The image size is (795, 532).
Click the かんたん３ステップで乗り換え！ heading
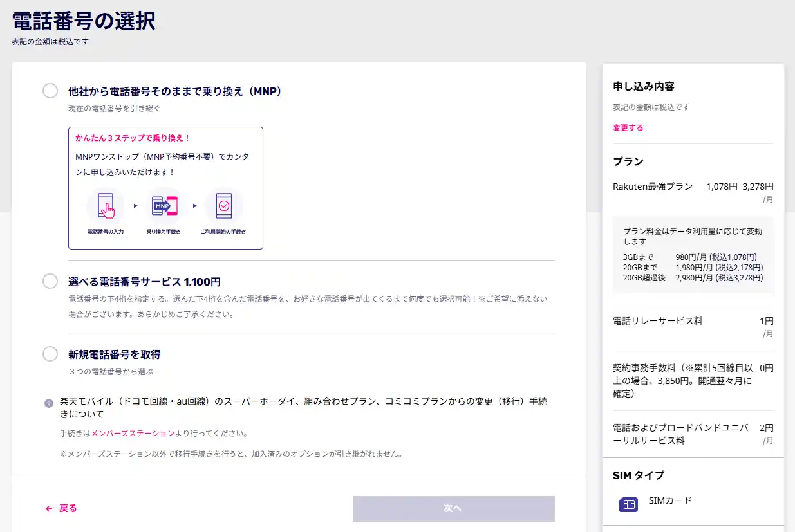133,138
